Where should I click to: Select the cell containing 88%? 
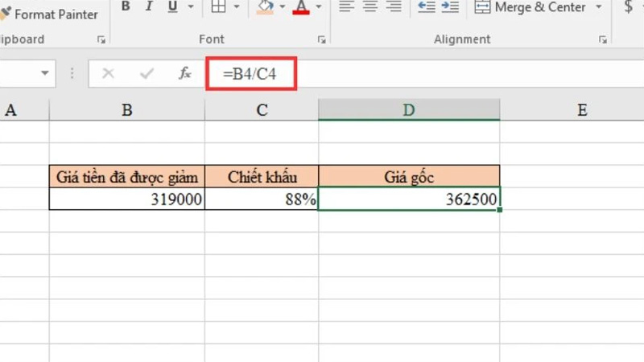pos(262,199)
